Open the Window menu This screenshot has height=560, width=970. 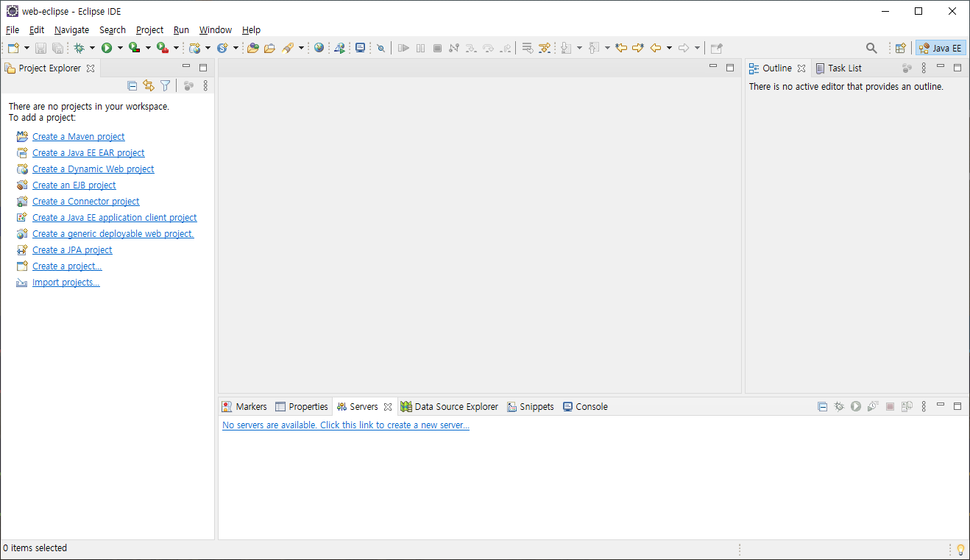click(x=215, y=30)
